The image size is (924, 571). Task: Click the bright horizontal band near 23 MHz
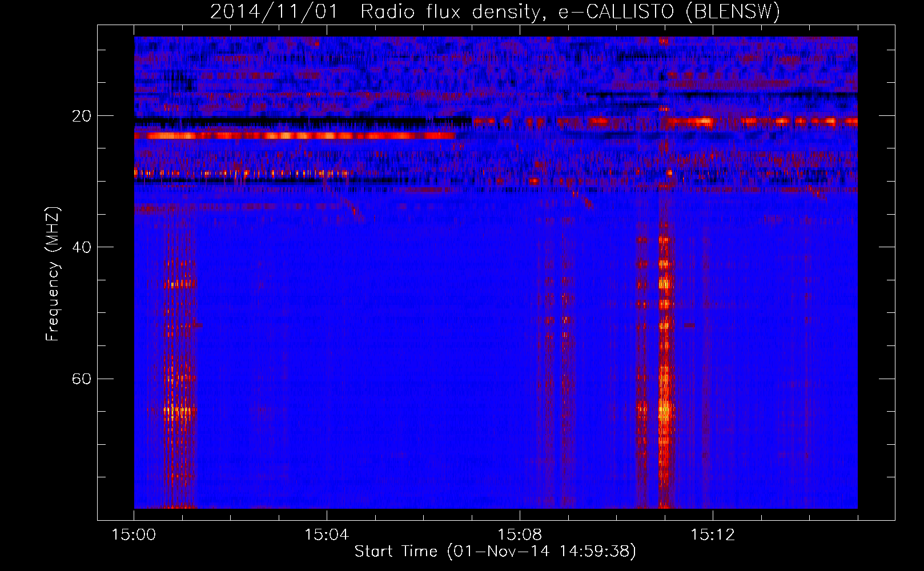coord(295,136)
